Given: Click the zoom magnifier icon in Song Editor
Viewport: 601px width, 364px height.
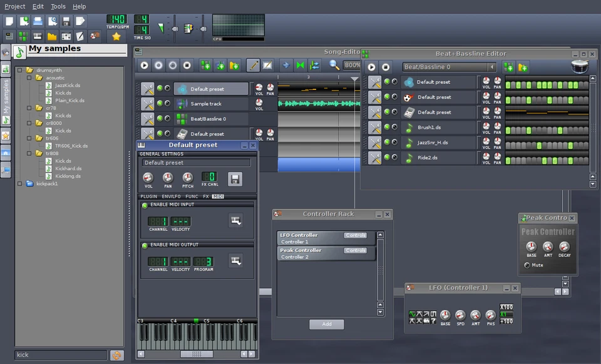Looking at the screenshot, I should (334, 64).
